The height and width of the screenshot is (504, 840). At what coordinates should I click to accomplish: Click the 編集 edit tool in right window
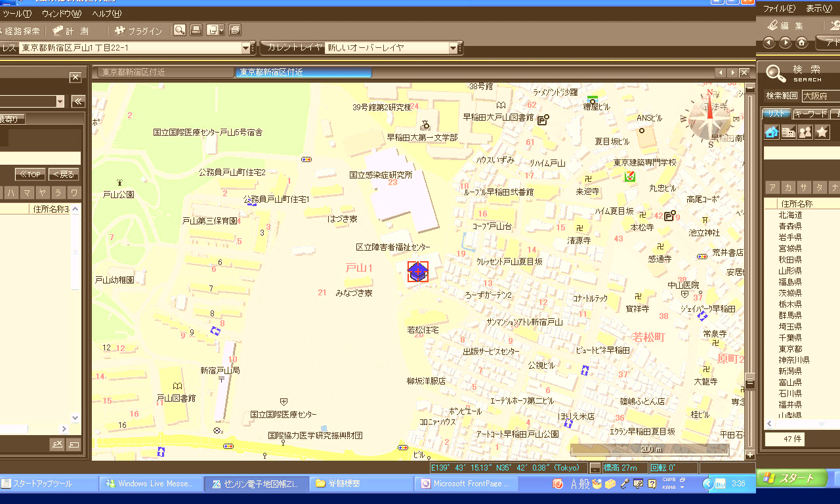(785, 26)
